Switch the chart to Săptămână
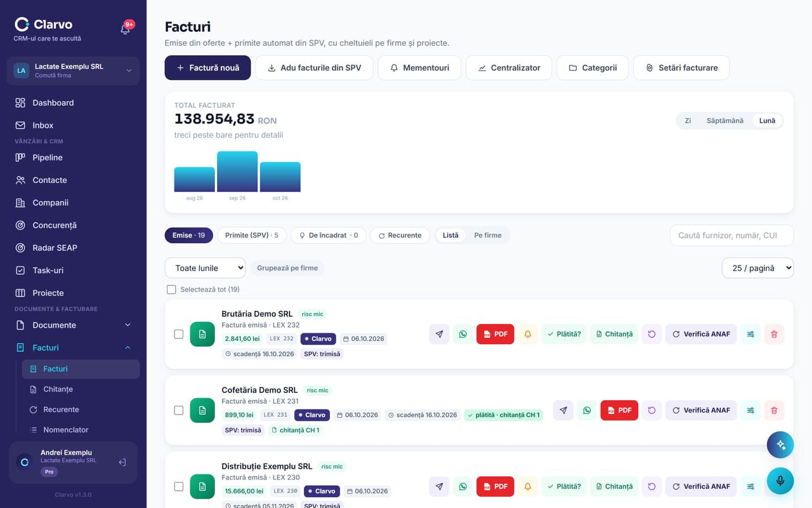Image resolution: width=812 pixels, height=508 pixels. (725, 121)
